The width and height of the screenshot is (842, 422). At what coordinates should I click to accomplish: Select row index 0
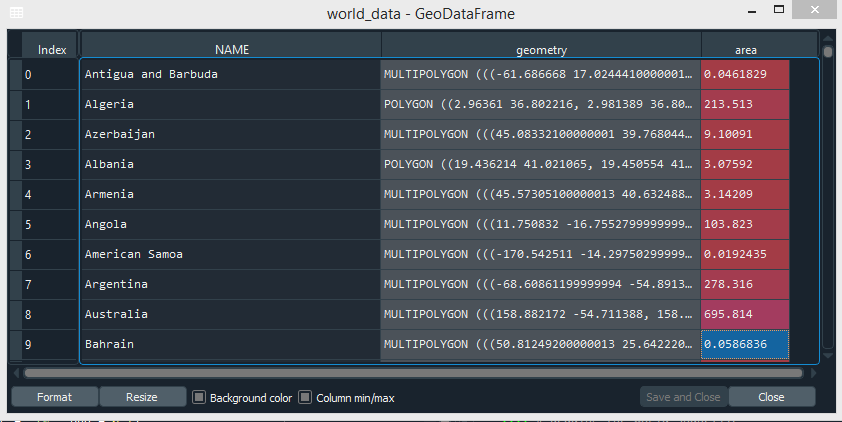click(x=49, y=75)
